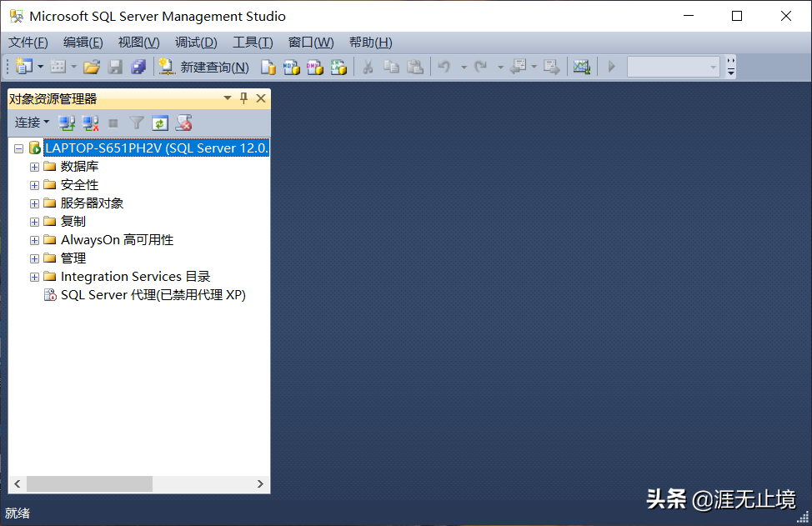The height and width of the screenshot is (526, 812).
Task: Click the Analysis Services DMX Query icon
Action: click(x=315, y=67)
